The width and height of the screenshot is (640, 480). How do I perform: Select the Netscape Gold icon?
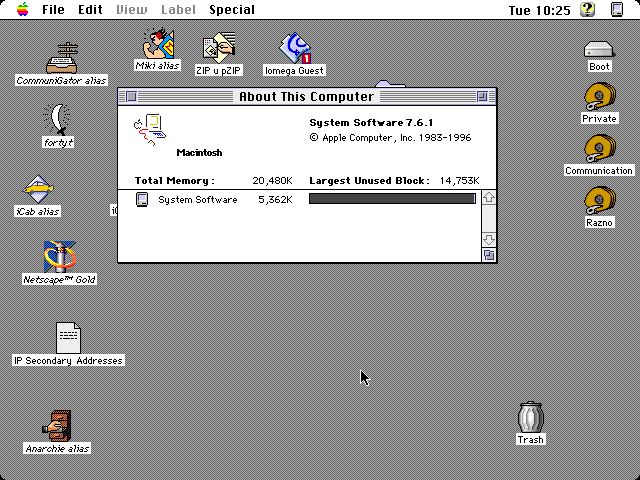point(59,257)
